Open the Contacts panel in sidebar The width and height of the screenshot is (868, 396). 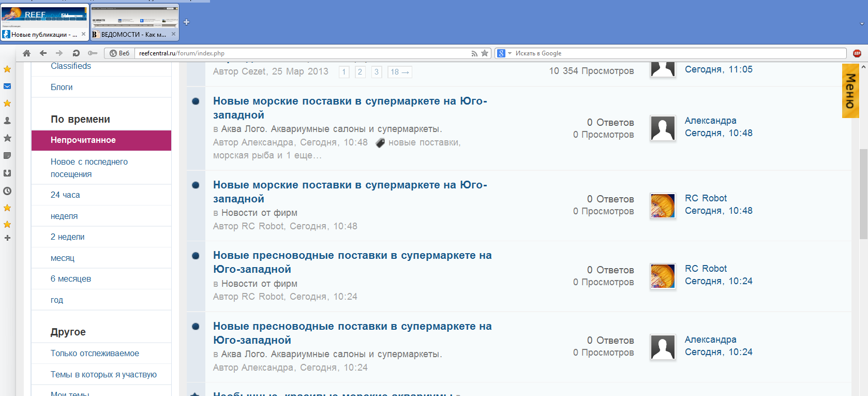(x=7, y=121)
